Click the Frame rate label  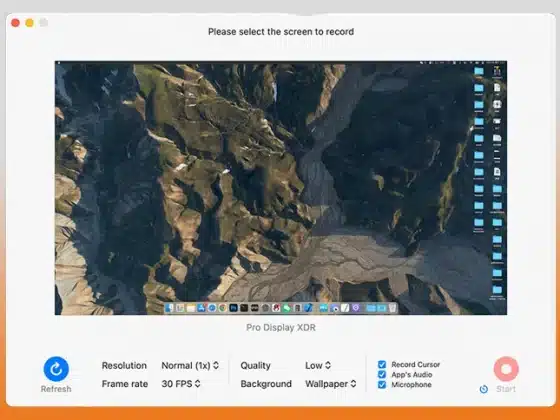click(125, 384)
